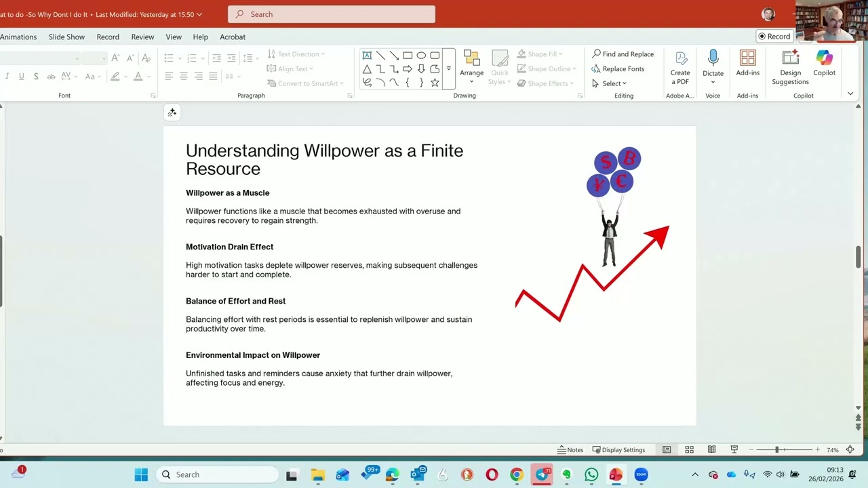The image size is (868, 488).
Task: Adjust the zoom slider handle
Action: 777,449
